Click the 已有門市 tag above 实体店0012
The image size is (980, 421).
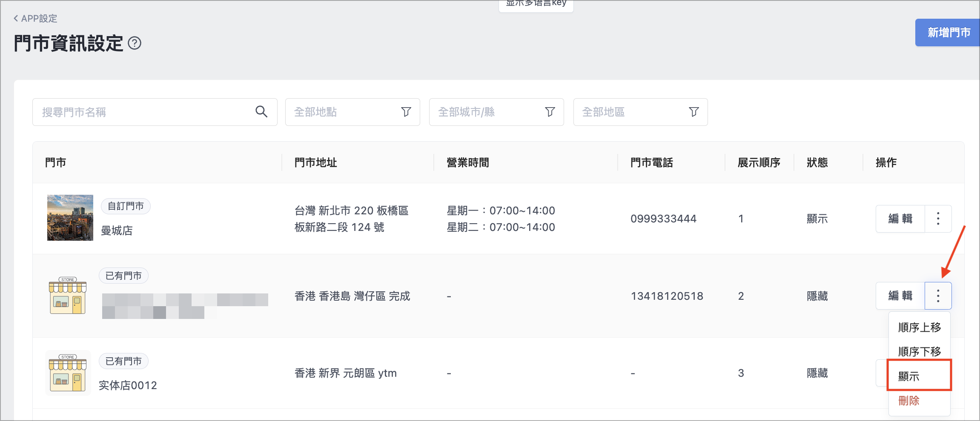[123, 361]
